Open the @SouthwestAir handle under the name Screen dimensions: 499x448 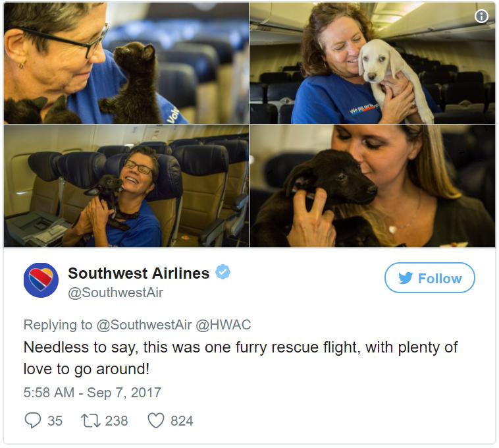pos(115,293)
